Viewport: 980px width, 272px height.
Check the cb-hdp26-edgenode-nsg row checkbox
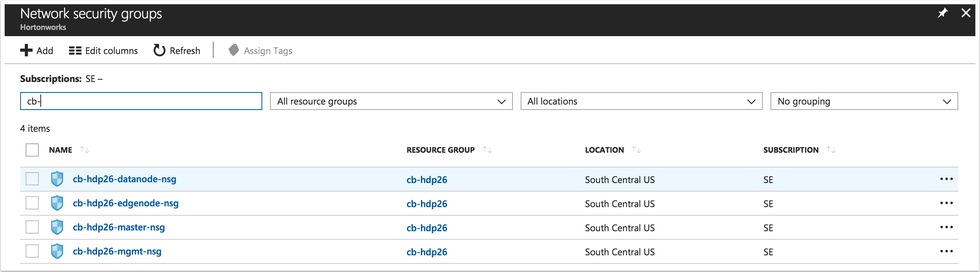coord(32,203)
